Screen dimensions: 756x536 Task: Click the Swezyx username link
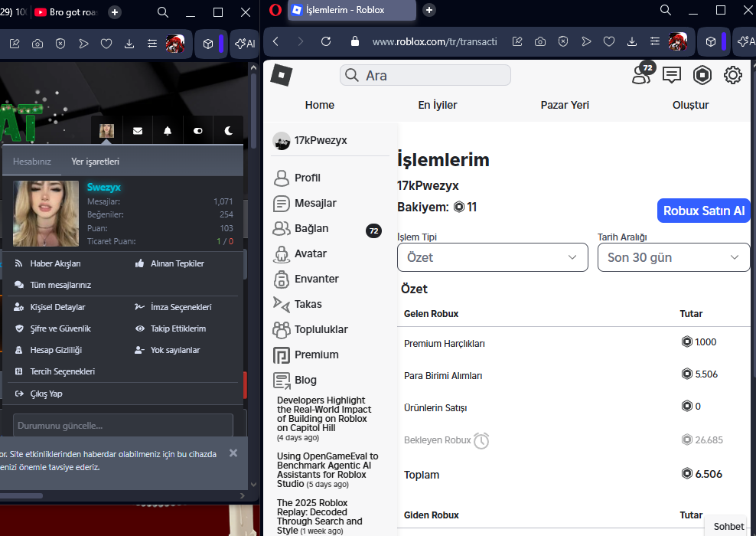[103, 187]
